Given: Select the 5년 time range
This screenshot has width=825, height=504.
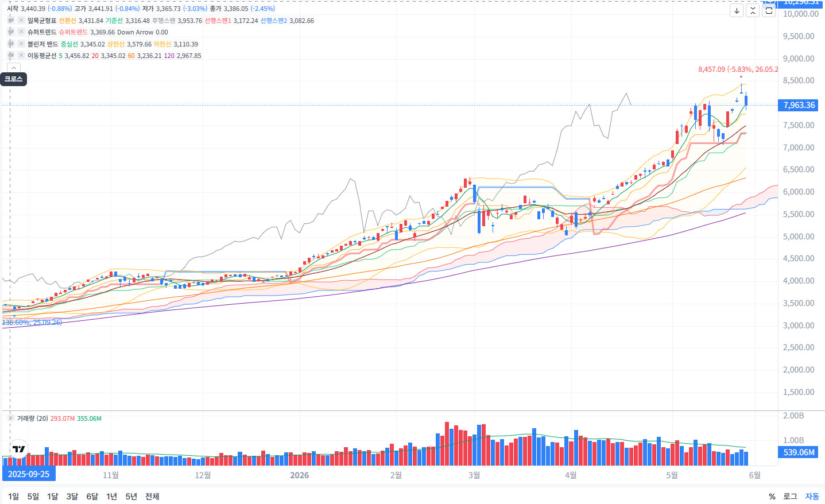Looking at the screenshot, I should 131,497.
